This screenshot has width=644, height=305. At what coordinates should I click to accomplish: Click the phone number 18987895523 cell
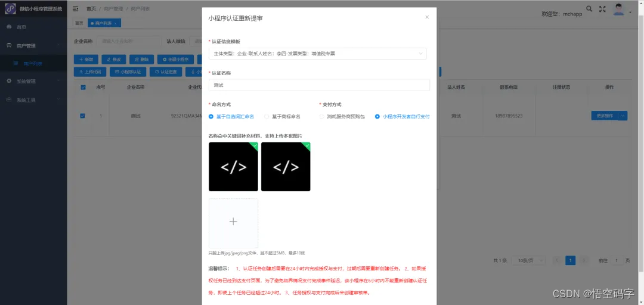tap(509, 116)
